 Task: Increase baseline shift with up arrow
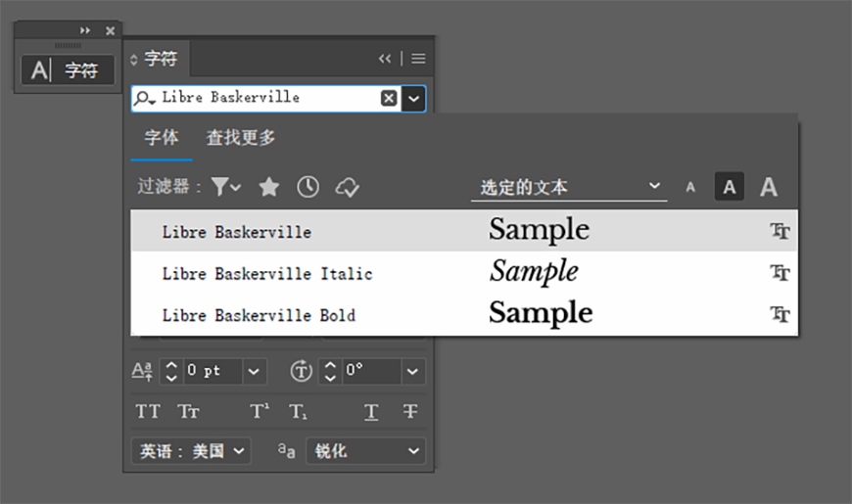pyautogui.click(x=171, y=365)
